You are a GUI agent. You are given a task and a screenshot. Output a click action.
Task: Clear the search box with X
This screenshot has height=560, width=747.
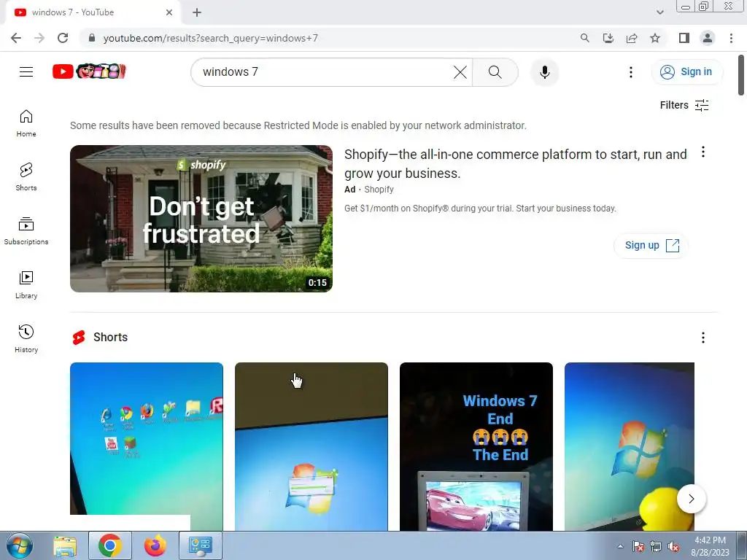coord(460,72)
